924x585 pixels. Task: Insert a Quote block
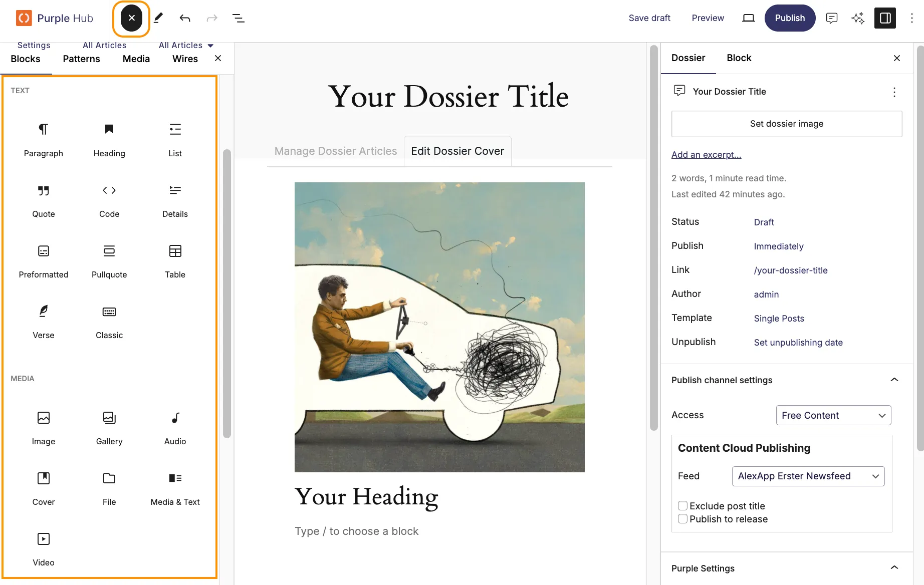(x=44, y=200)
